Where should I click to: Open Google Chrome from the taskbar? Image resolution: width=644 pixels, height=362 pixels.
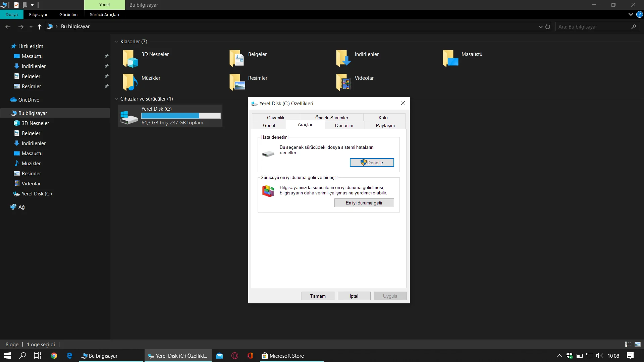pyautogui.click(x=54, y=356)
